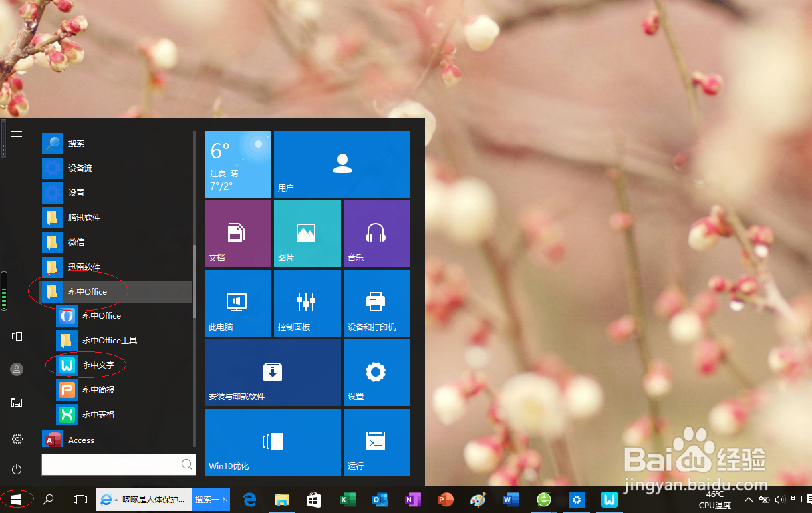Open Edge browser from taskbar

(x=250, y=500)
